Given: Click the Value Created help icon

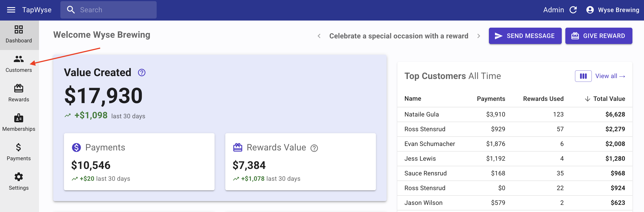Looking at the screenshot, I should 142,73.
